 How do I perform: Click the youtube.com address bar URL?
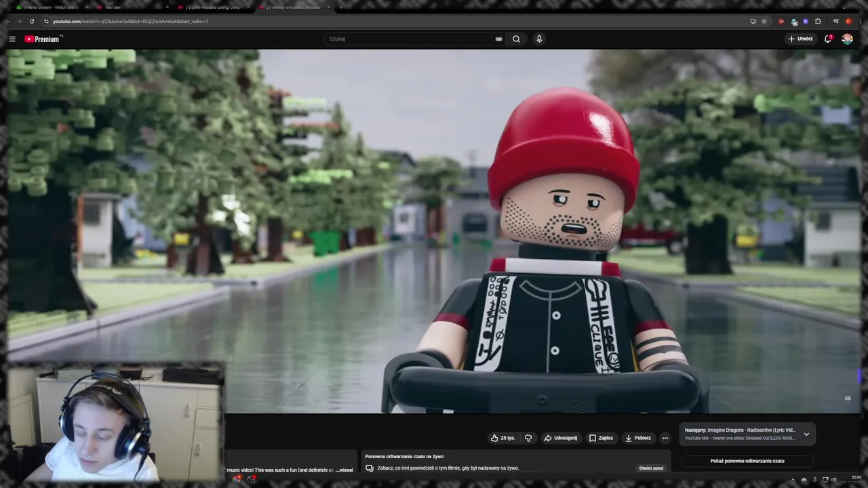coord(130,21)
